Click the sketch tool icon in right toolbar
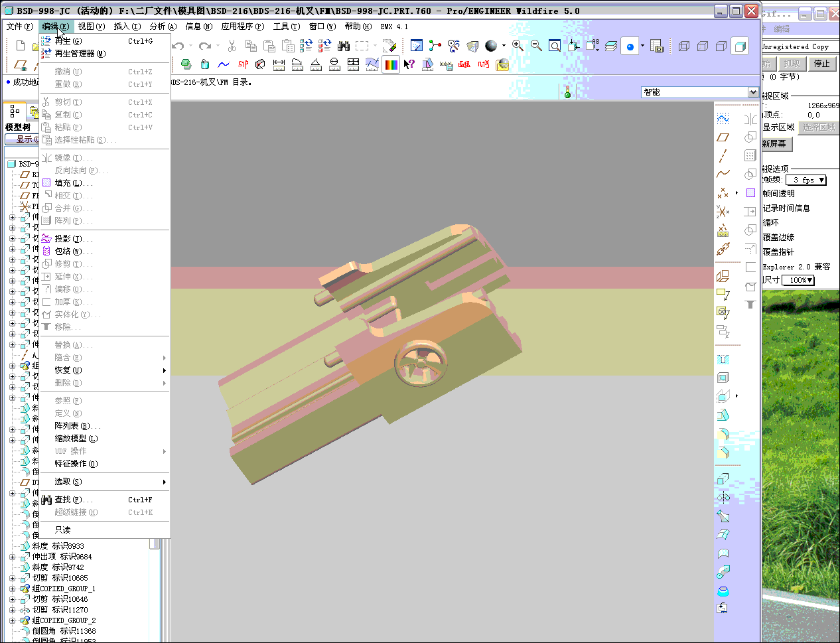Image resolution: width=840 pixels, height=643 pixels. click(723, 119)
